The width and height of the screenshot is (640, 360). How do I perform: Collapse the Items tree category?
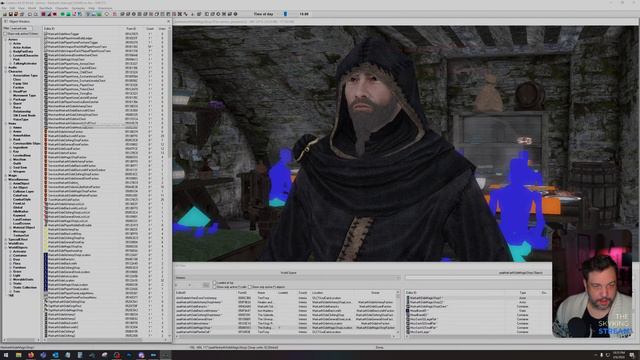[6, 123]
